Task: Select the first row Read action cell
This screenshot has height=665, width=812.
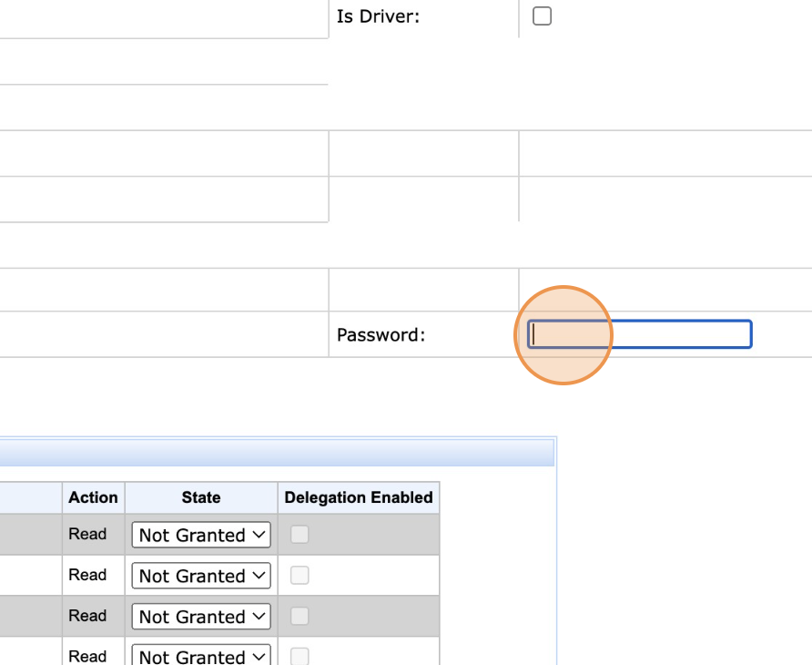Action: 87,535
